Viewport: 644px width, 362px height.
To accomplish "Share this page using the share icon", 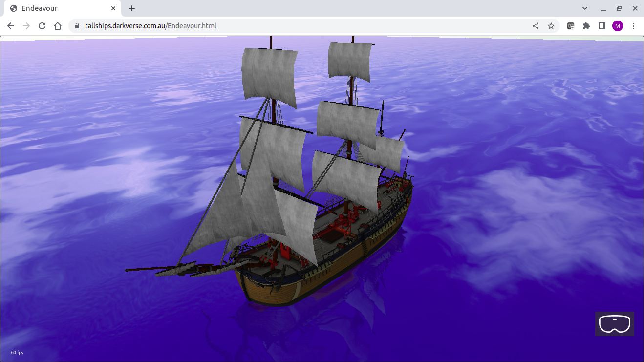I will 536,26.
